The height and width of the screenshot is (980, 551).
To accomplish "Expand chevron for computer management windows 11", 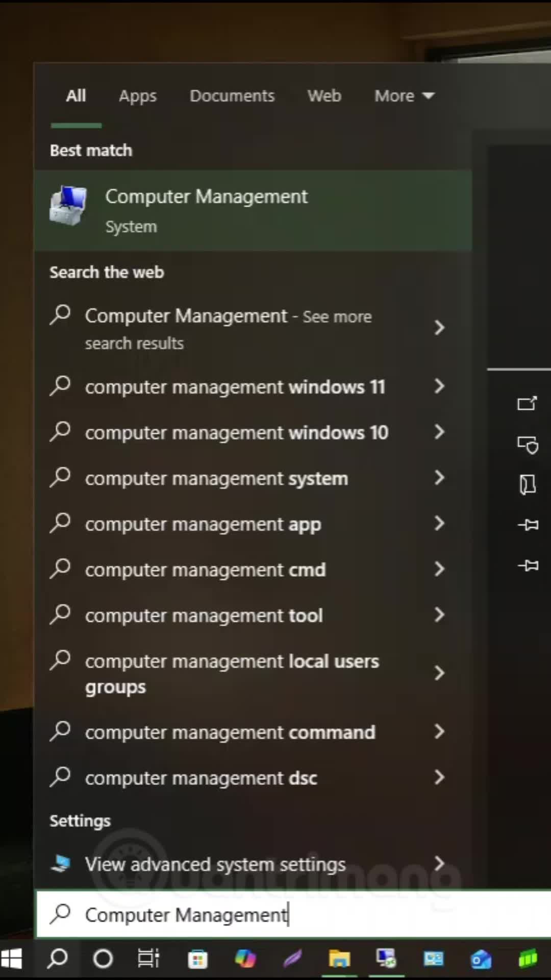I will tap(439, 386).
